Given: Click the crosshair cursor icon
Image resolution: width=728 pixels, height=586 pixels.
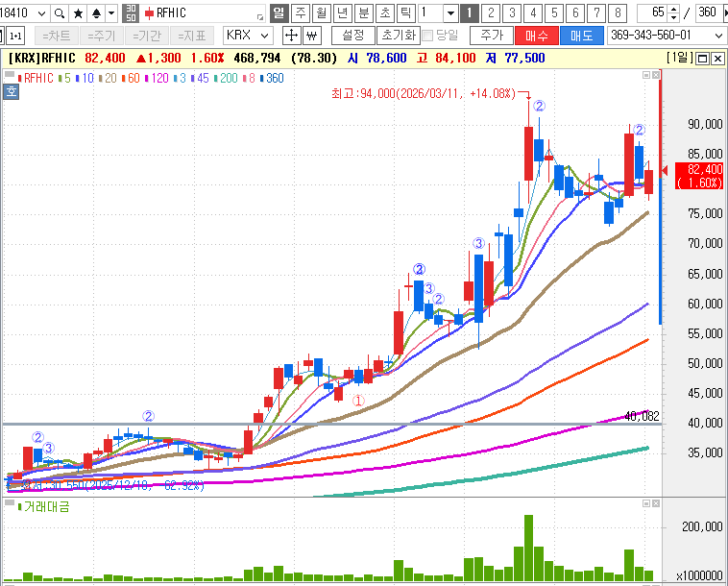Looking at the screenshot, I should coord(291,36).
